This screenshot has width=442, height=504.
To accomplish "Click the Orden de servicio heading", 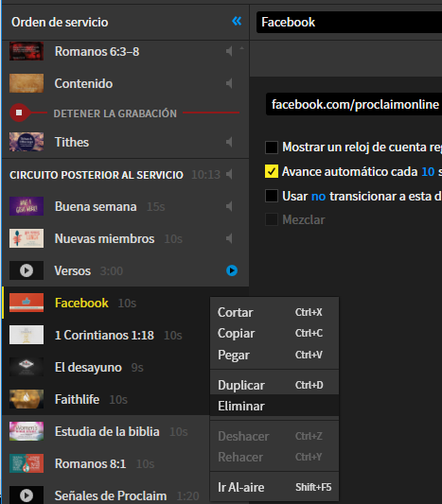I will (60, 22).
